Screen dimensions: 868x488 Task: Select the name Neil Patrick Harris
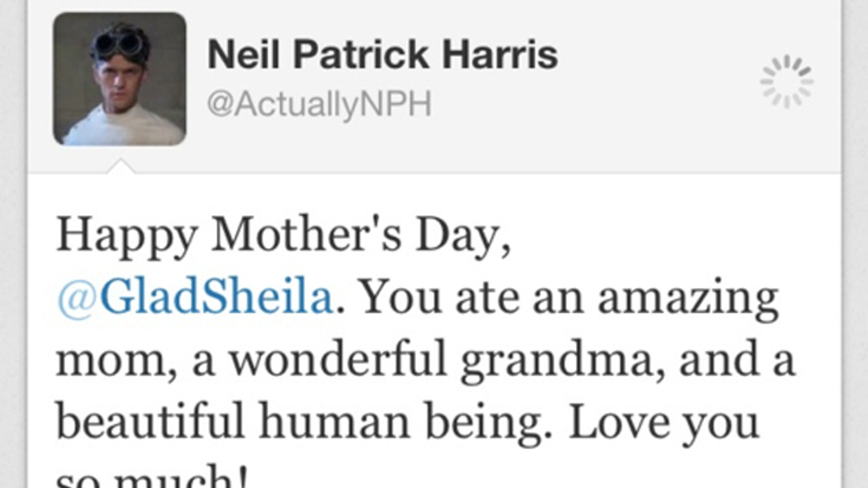(x=383, y=54)
